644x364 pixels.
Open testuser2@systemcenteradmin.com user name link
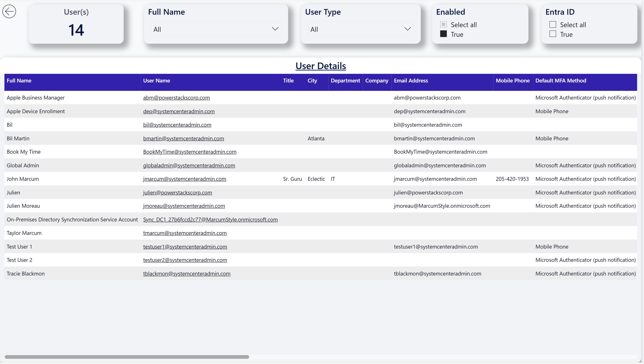(185, 260)
